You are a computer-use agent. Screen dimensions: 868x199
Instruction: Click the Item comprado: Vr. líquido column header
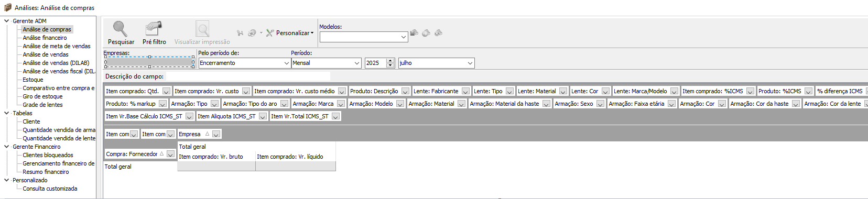(296, 157)
